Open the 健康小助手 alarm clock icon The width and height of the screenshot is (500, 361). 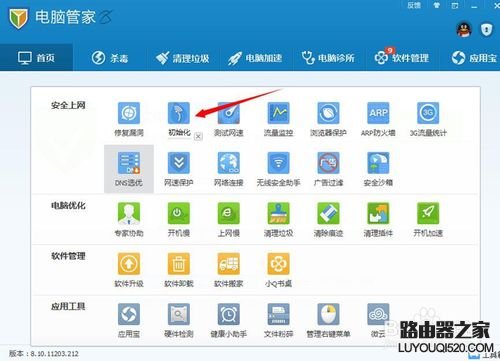229,314
